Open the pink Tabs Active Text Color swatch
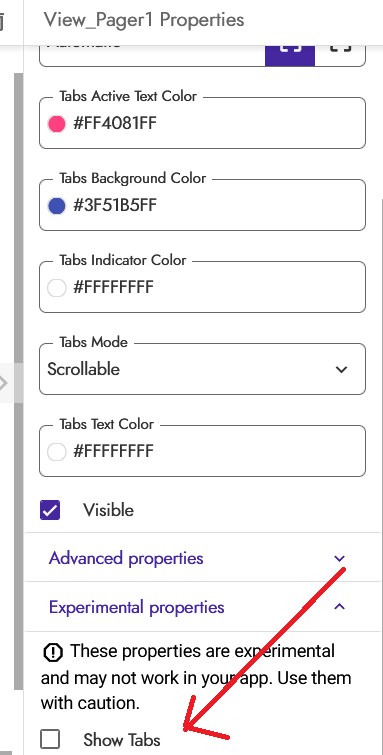 (x=56, y=124)
